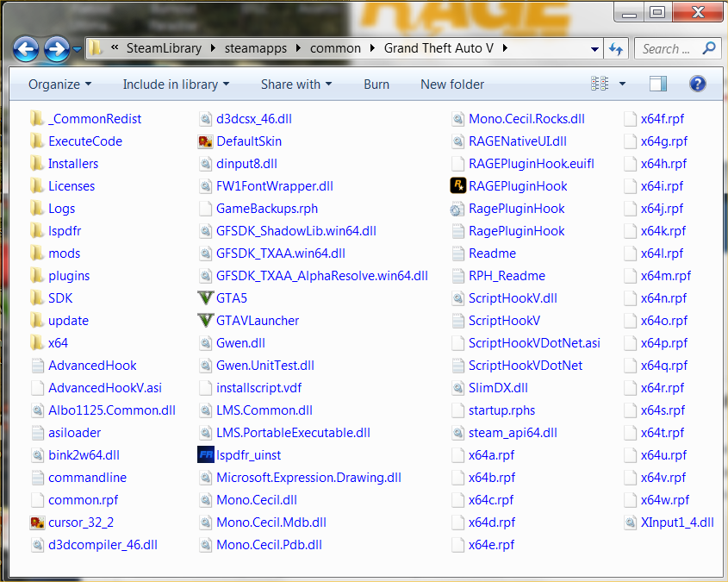Select the RagePluginHook config gear icon

[x=457, y=209]
